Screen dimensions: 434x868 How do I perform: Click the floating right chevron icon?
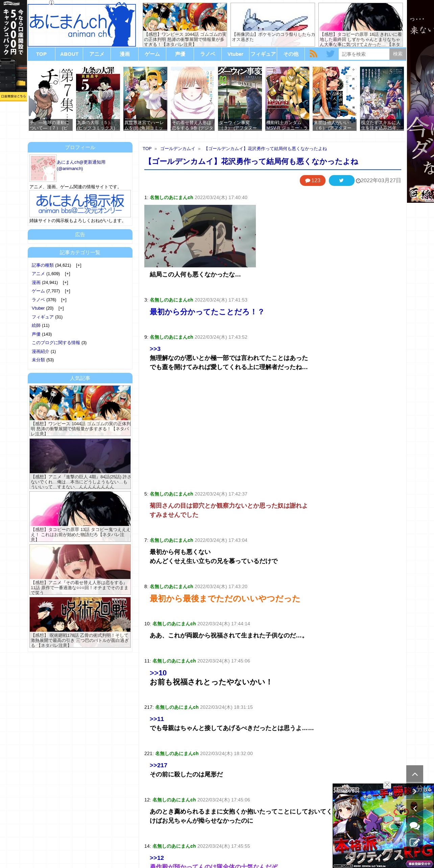click(x=415, y=791)
